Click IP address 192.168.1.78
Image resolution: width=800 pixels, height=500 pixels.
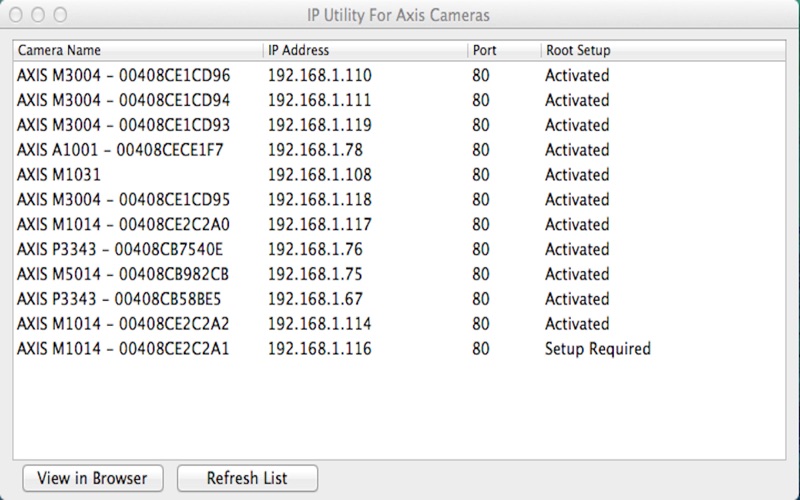(x=315, y=150)
